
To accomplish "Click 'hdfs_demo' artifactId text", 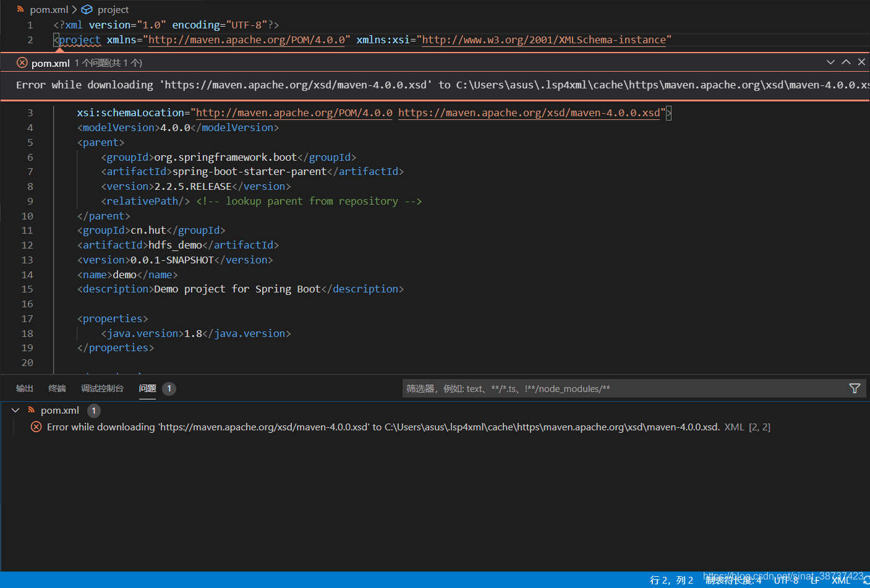I will 175,245.
